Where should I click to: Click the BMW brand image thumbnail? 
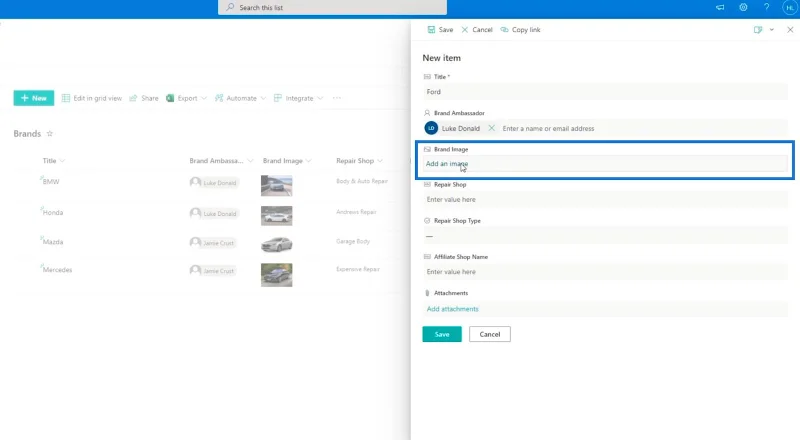point(277,186)
